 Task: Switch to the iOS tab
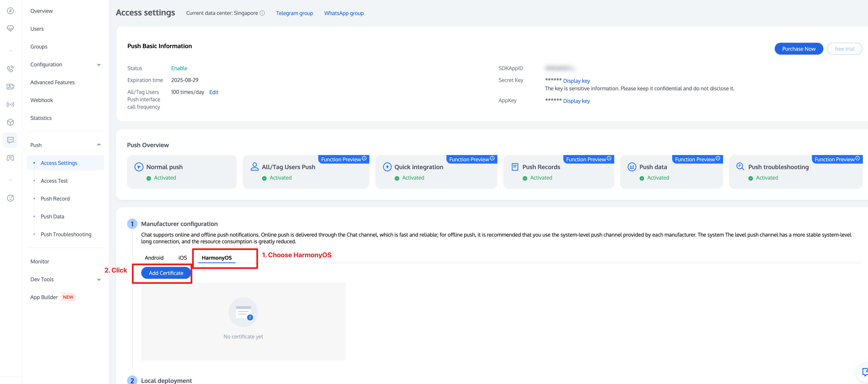pyautogui.click(x=183, y=258)
